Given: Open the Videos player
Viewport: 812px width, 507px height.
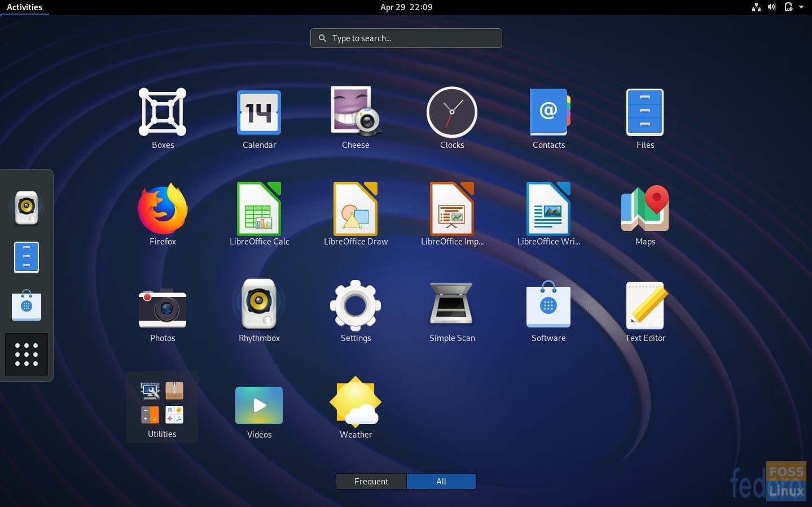Looking at the screenshot, I should pyautogui.click(x=259, y=405).
